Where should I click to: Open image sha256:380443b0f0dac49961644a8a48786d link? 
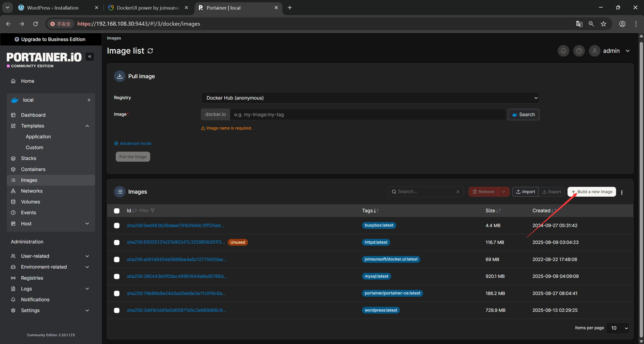pyautogui.click(x=177, y=276)
